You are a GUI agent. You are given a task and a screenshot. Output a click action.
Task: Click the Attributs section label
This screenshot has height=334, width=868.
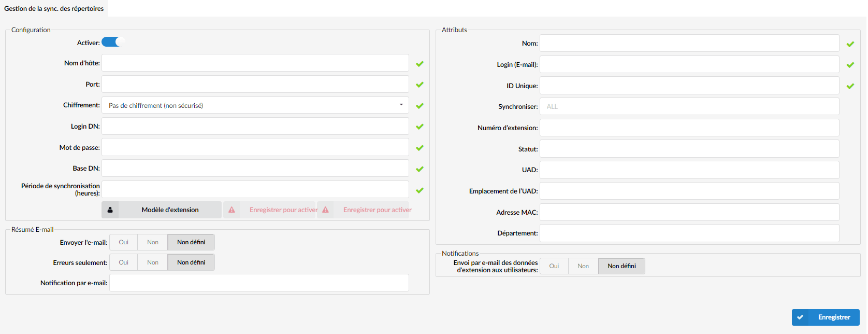click(454, 30)
